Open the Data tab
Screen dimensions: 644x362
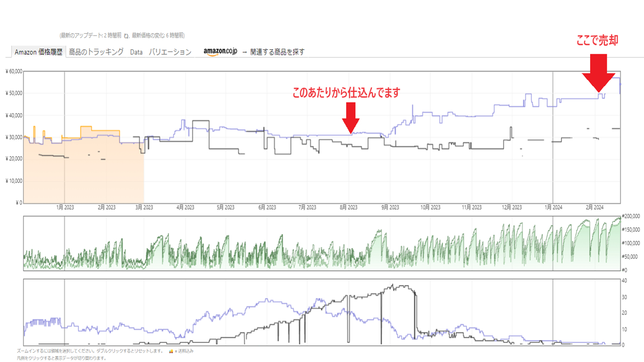pyautogui.click(x=136, y=52)
